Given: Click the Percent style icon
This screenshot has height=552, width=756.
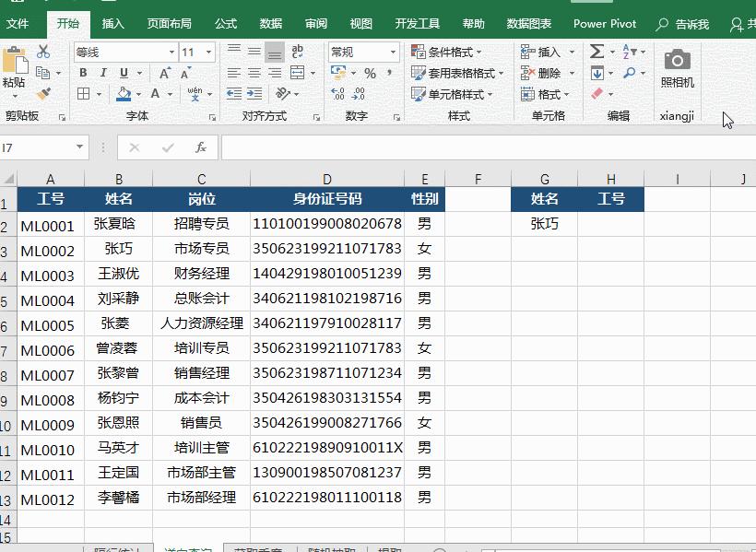Looking at the screenshot, I should pos(370,72).
